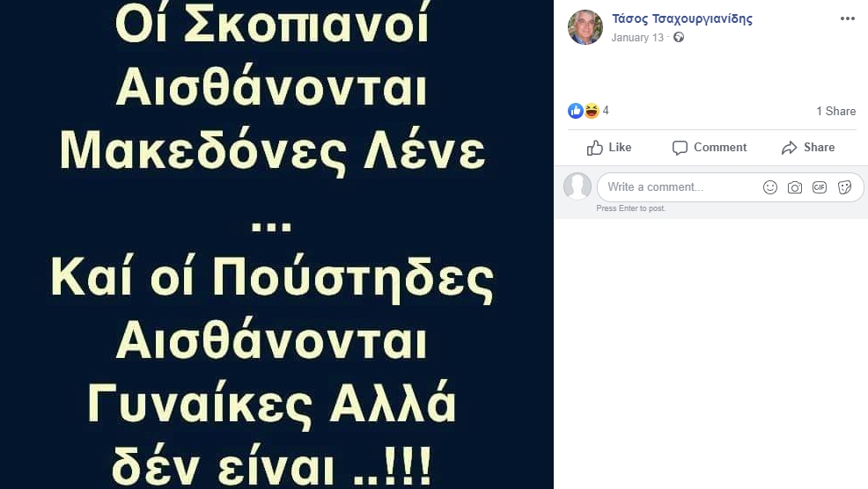Focus the Write a comment field
This screenshot has width=868, height=489.
tap(680, 187)
